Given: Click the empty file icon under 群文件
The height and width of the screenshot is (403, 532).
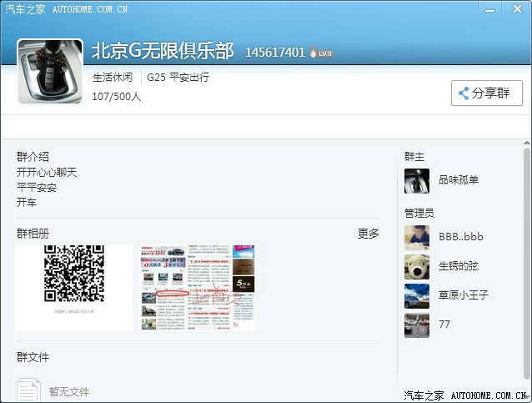Looking at the screenshot, I should (x=28, y=390).
